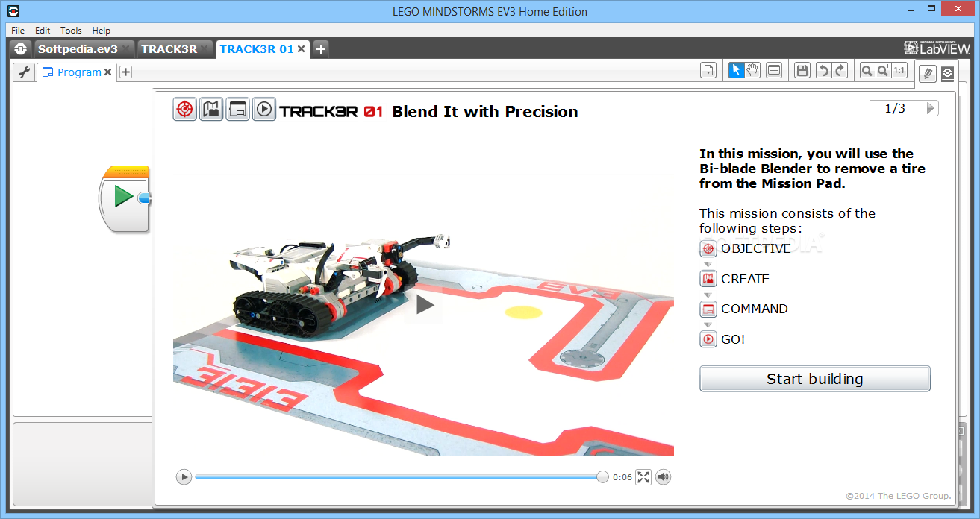Reset zoom to 1:1
This screenshot has height=519, width=980.
[x=899, y=70]
